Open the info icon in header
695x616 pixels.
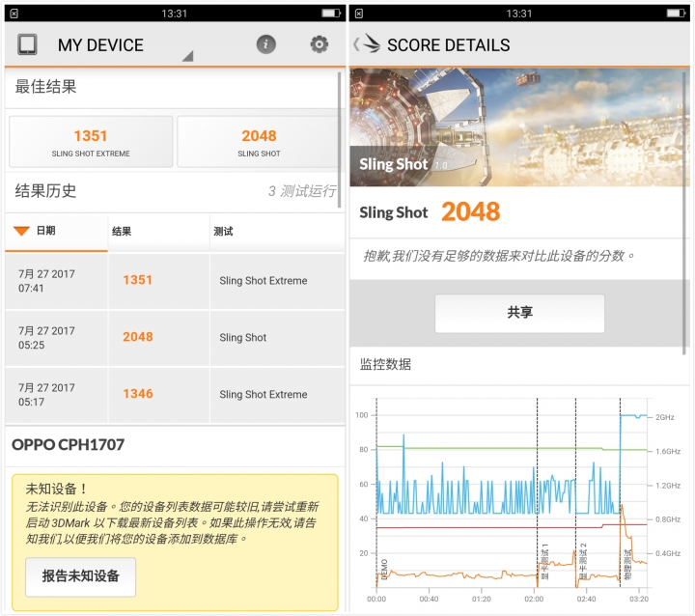(266, 44)
